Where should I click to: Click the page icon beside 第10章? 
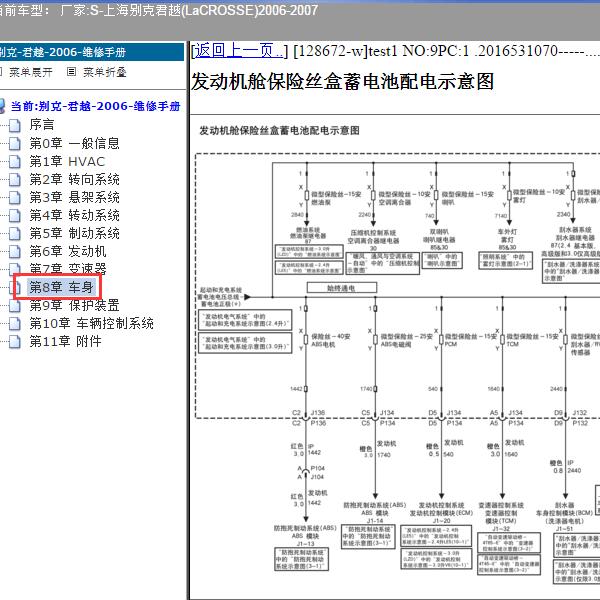[15, 324]
